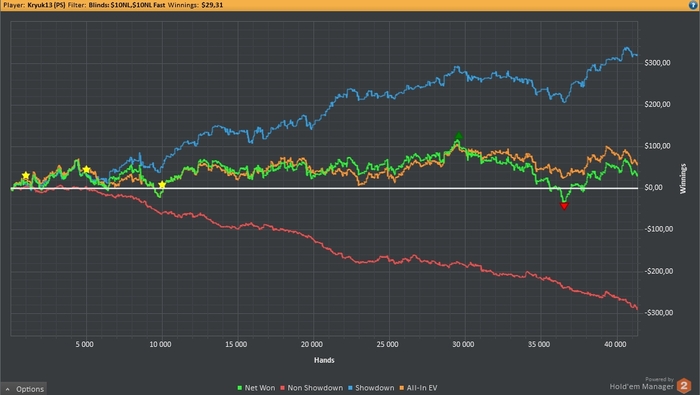Click the yellow star near 10 000 hands
Viewport: 700px width, 395px height.
click(162, 184)
